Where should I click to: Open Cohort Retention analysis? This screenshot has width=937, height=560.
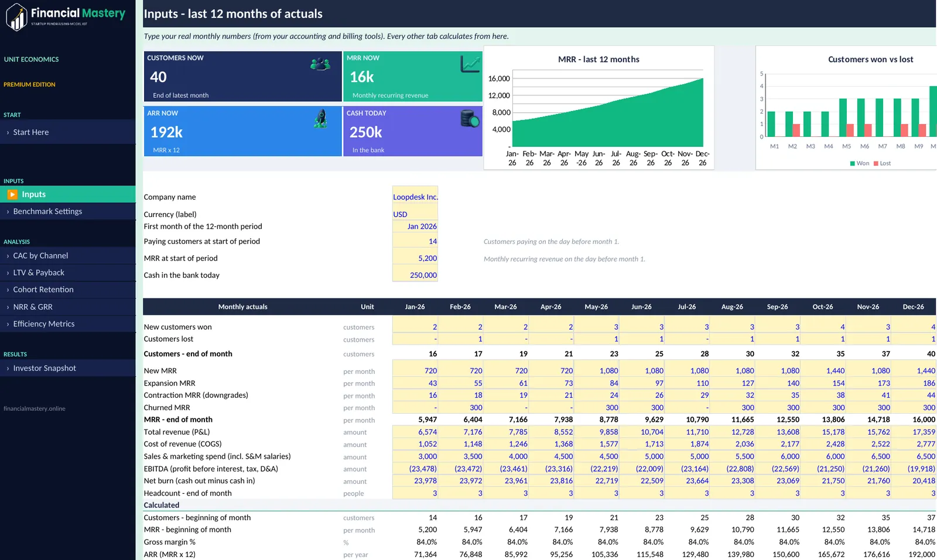click(68, 290)
